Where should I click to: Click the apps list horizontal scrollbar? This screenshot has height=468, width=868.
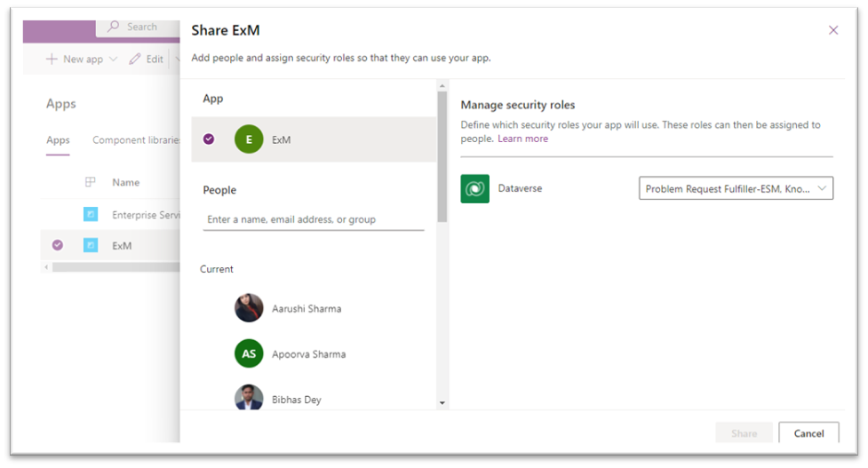pos(116,267)
